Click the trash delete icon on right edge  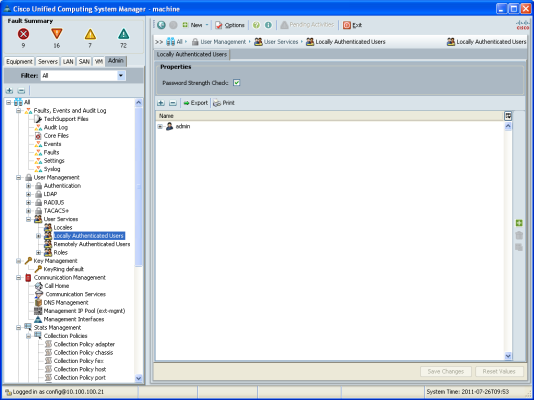(x=519, y=235)
